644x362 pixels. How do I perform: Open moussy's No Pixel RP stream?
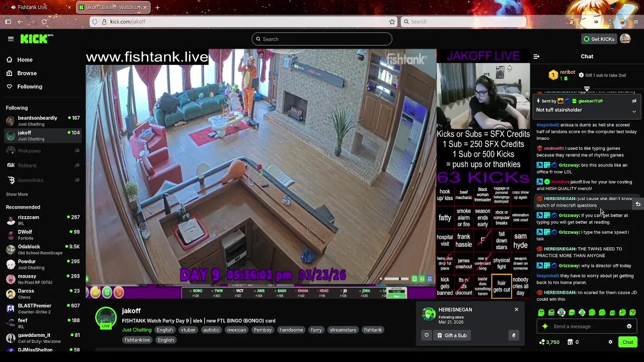click(43, 279)
